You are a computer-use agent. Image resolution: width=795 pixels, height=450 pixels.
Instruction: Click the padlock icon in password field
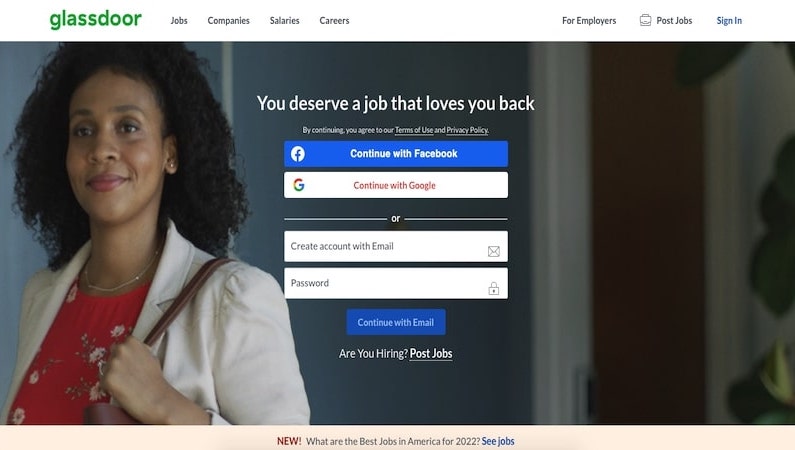(x=493, y=288)
